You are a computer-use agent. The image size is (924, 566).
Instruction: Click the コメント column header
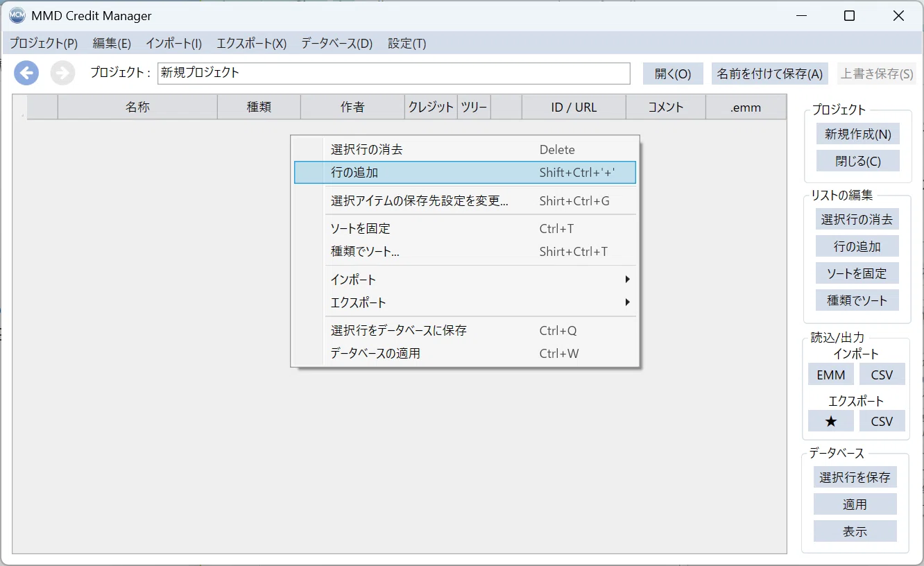tap(666, 107)
